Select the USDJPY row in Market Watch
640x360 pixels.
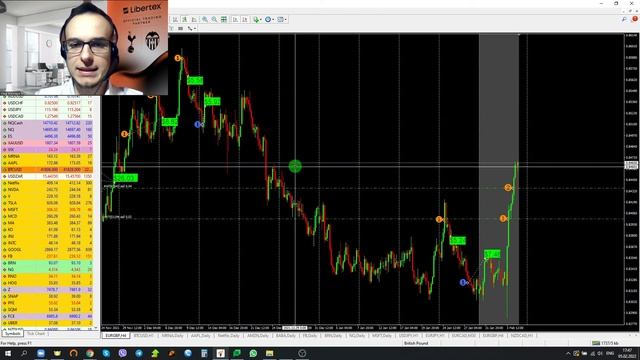click(x=47, y=109)
